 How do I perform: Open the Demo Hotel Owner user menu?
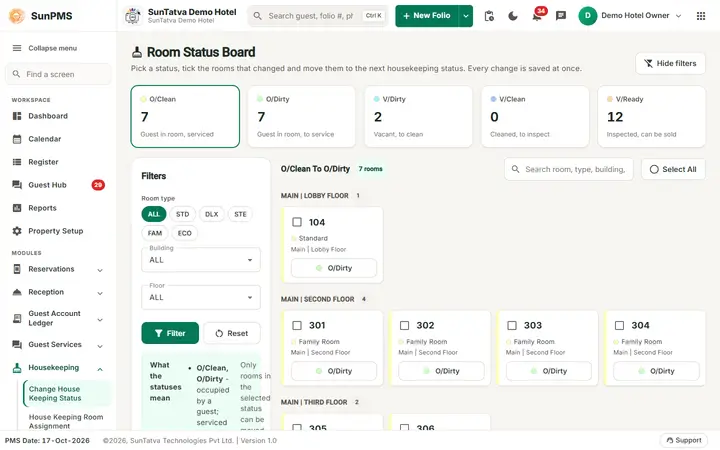click(630, 16)
